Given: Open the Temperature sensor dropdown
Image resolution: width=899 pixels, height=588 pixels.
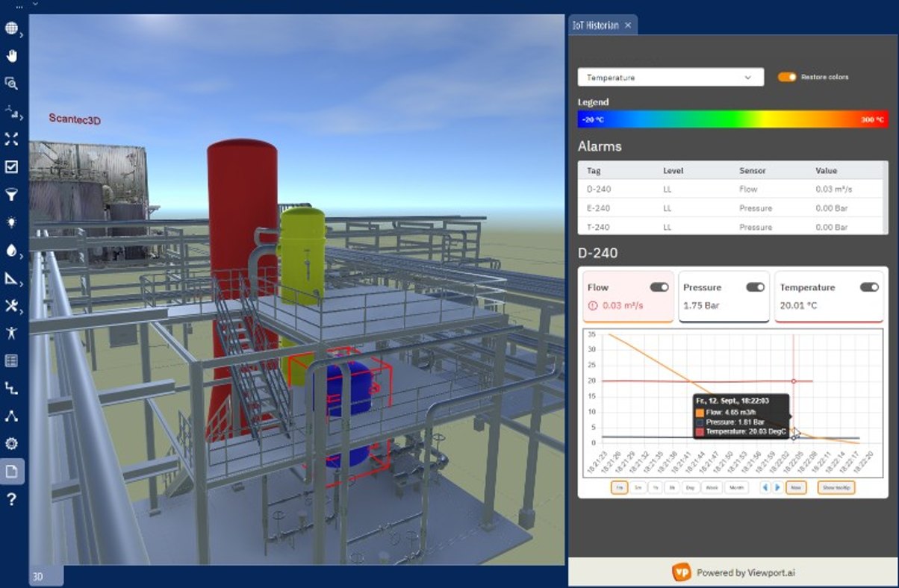Looking at the screenshot, I should tap(671, 78).
